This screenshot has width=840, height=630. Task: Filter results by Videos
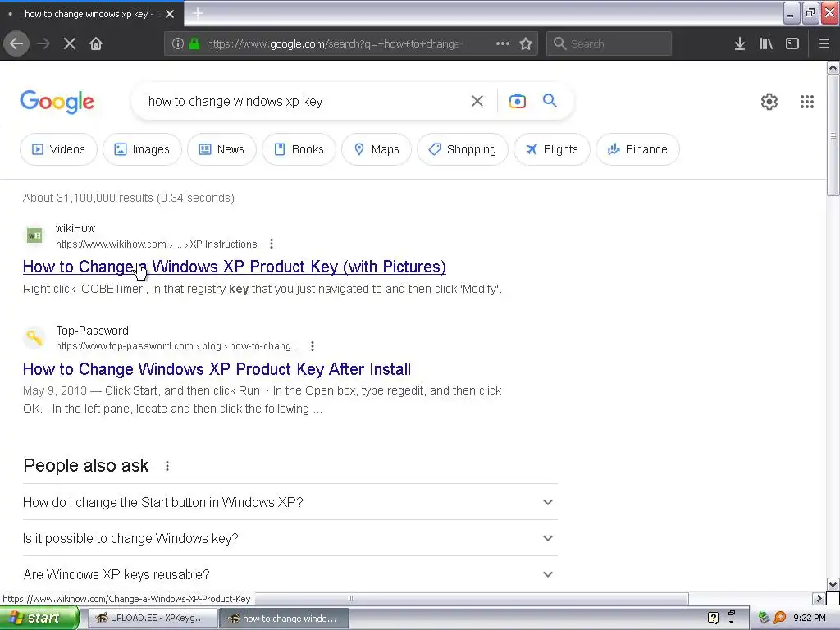point(58,149)
